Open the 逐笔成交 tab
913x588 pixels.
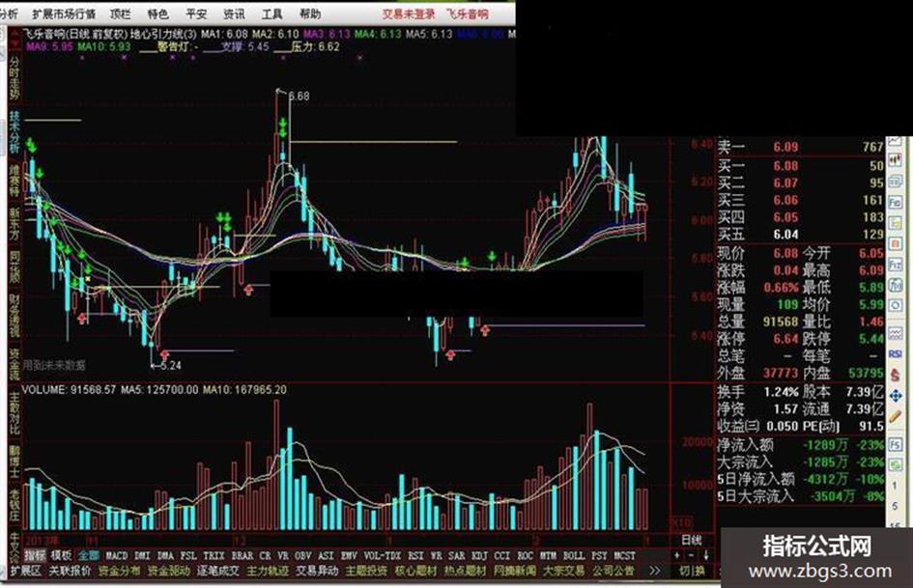click(x=218, y=571)
